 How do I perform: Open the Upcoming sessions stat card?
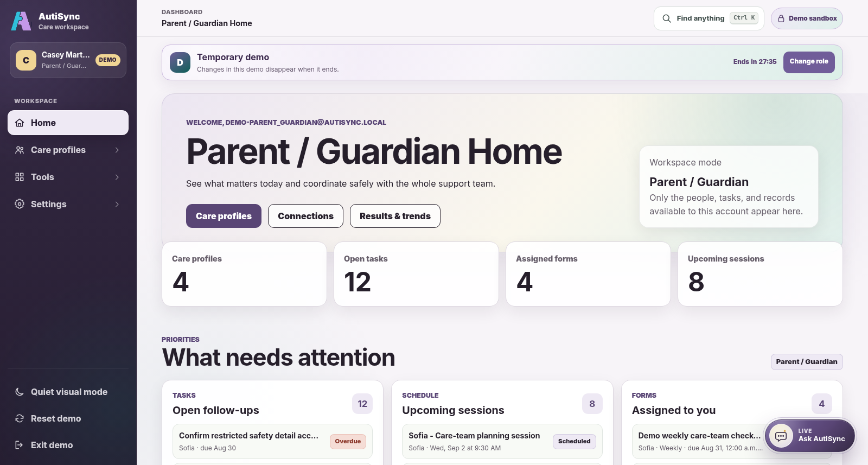(x=760, y=274)
